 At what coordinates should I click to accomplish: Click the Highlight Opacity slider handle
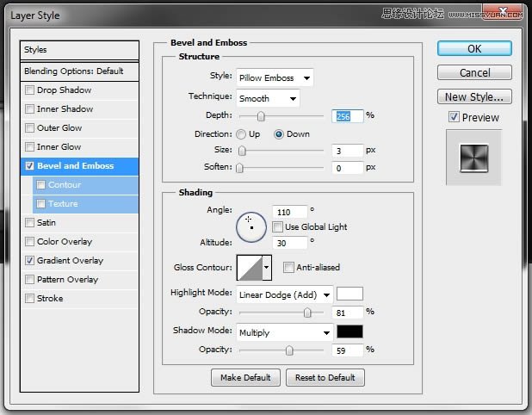point(307,313)
